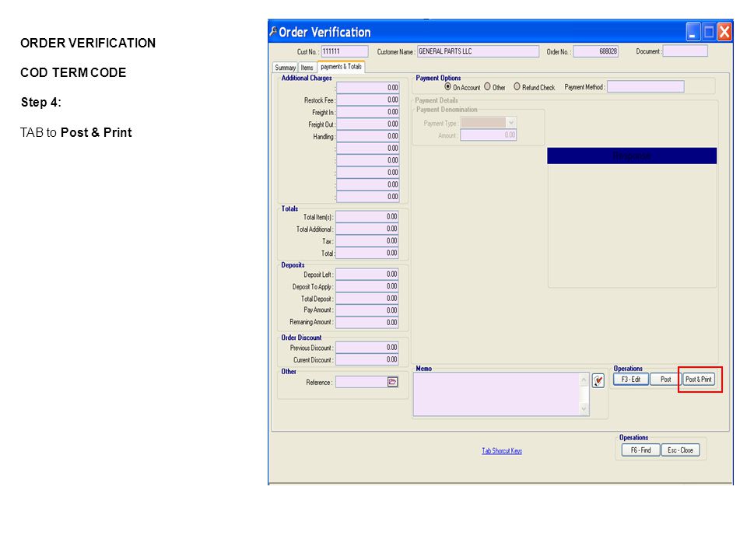Screen dimensions: 747x560
Task: Click the Total Item(s) field
Action: (366, 217)
